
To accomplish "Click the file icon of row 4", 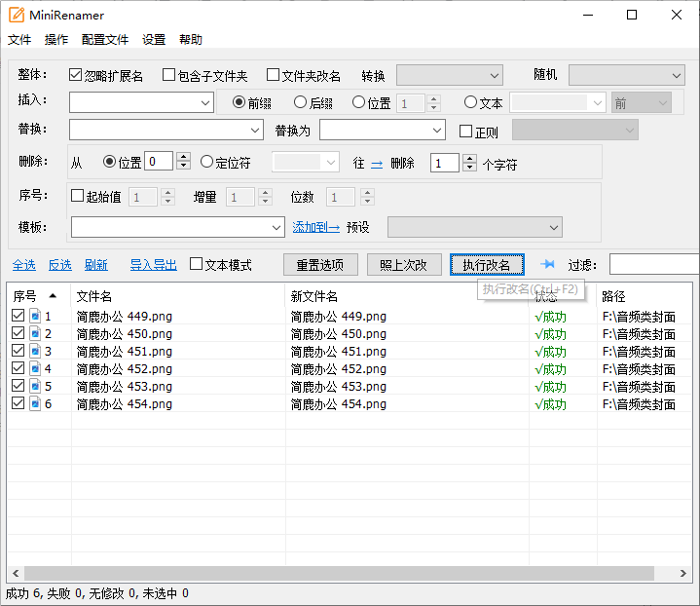I will (35, 368).
